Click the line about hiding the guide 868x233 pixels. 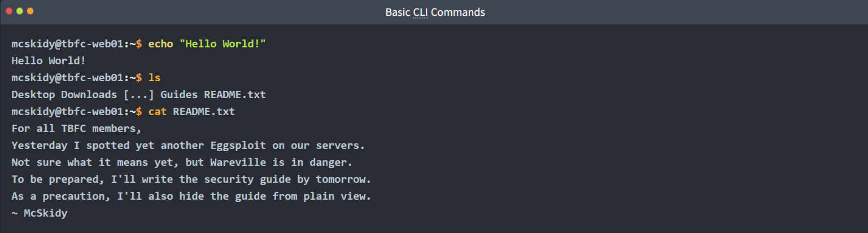(x=191, y=196)
